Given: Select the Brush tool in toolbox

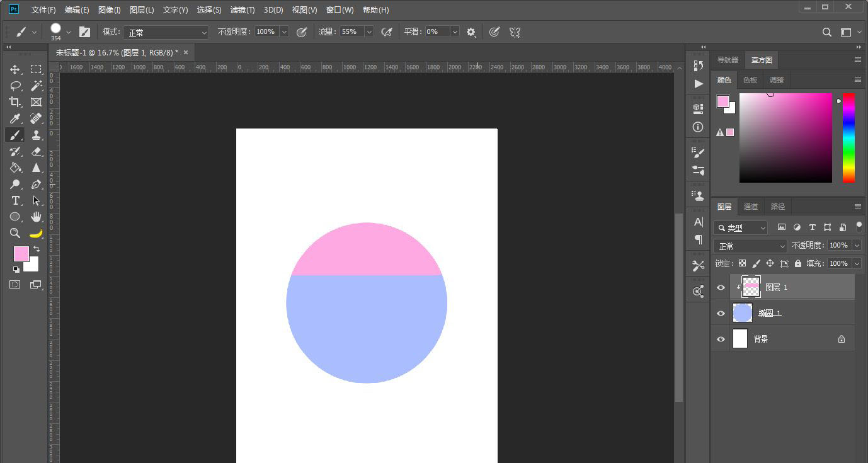Looking at the screenshot, I should pyautogui.click(x=15, y=135).
